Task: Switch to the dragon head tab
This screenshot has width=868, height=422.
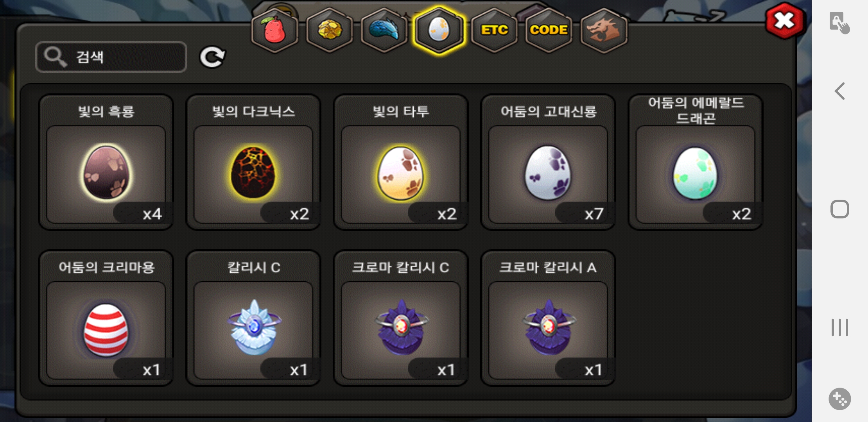Action: (x=604, y=30)
